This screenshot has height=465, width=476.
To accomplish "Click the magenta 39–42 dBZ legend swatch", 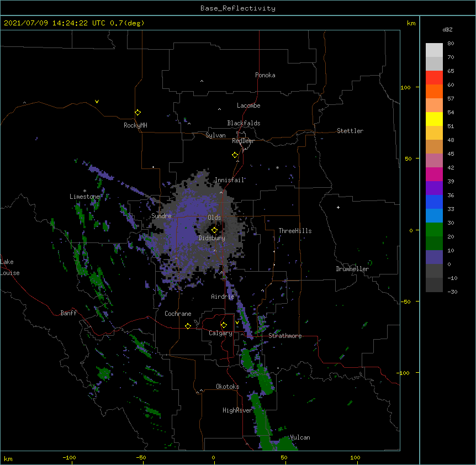I will pyautogui.click(x=434, y=174).
